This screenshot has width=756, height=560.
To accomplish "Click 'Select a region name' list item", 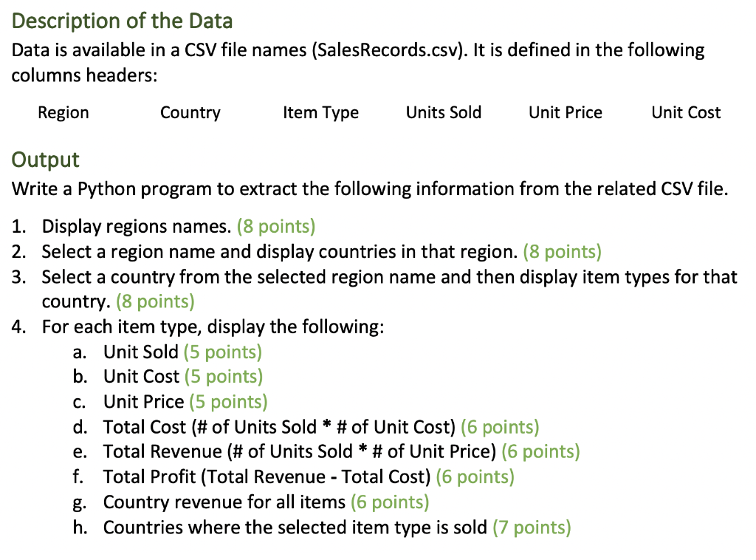I will pos(322,252).
